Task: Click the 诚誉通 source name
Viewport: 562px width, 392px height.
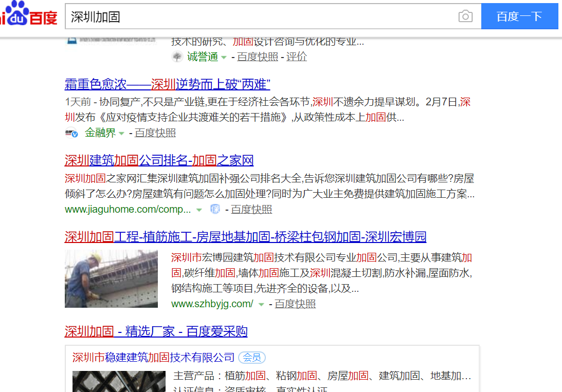Action: point(203,57)
